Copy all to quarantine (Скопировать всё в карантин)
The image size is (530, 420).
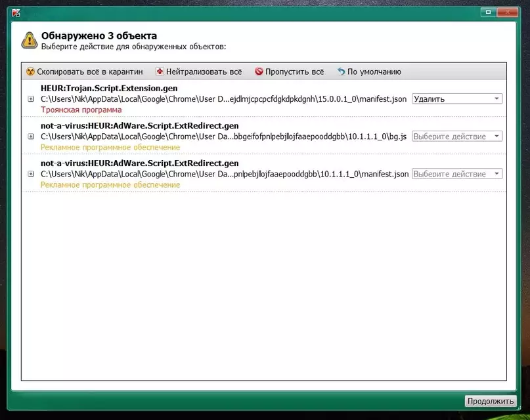coord(85,72)
